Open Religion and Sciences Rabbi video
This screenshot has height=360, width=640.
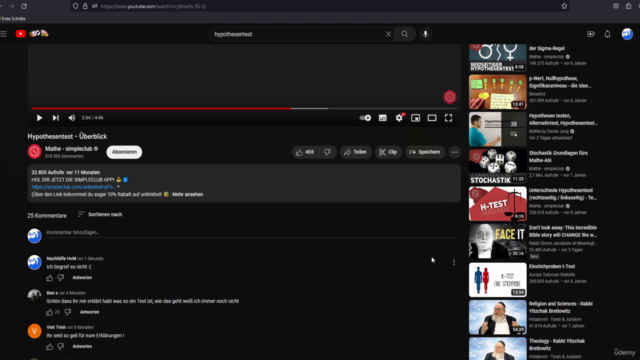click(498, 317)
